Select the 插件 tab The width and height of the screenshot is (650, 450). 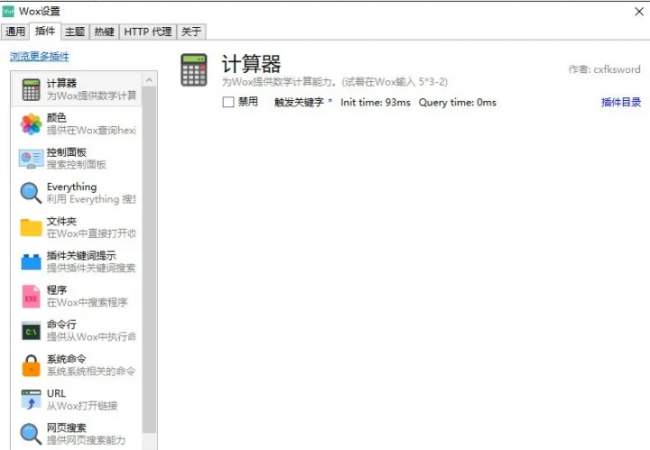45,31
